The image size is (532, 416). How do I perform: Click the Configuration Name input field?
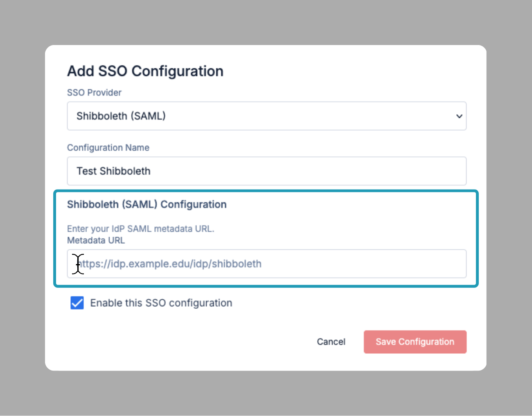(266, 171)
